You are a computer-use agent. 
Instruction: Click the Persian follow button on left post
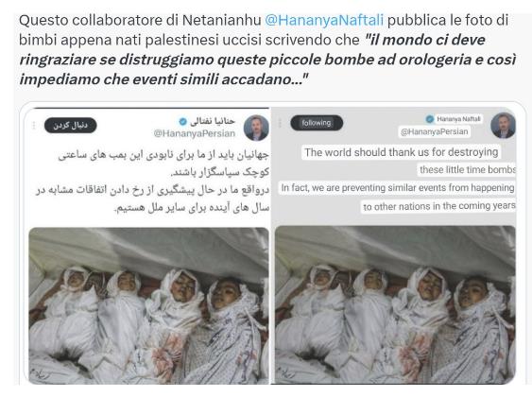(x=71, y=125)
